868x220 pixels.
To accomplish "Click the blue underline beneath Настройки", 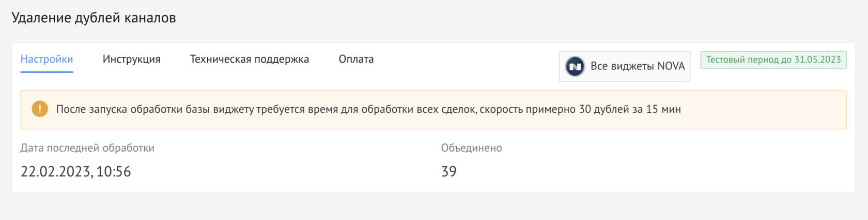I will point(47,72).
